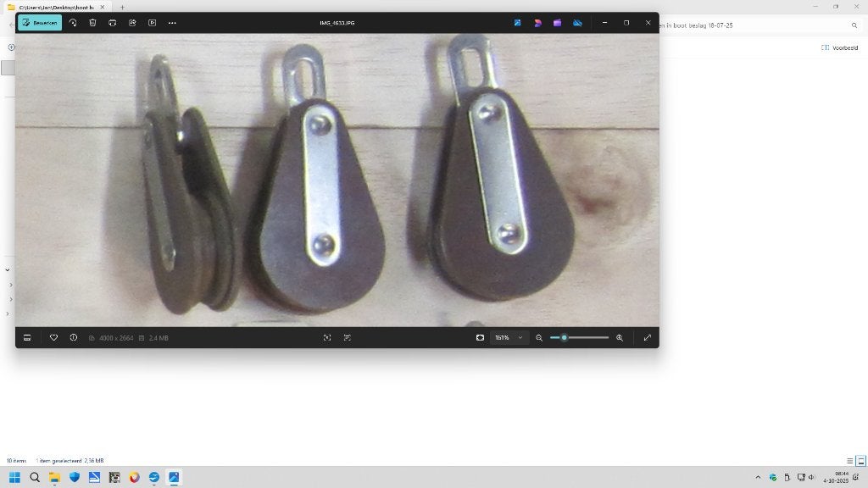This screenshot has height=488, width=868.
Task: Click the Bewerken edit button in Photos
Action: coord(40,23)
